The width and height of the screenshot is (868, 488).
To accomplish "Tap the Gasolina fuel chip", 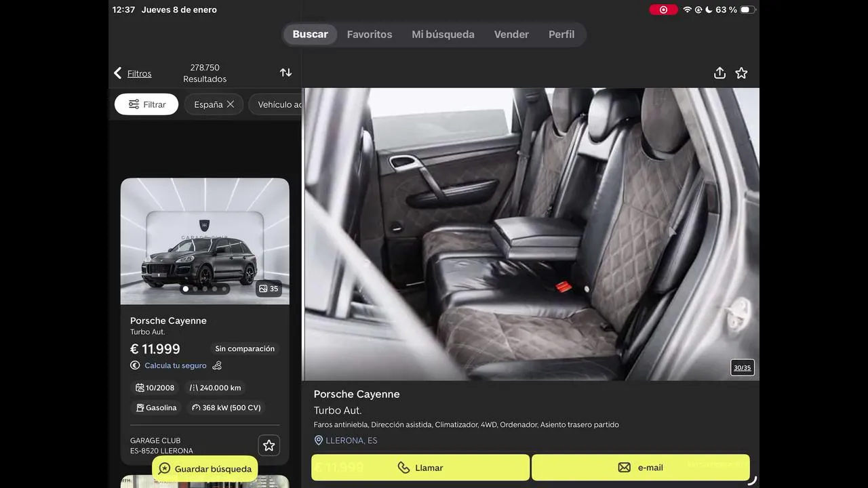I will [156, 407].
